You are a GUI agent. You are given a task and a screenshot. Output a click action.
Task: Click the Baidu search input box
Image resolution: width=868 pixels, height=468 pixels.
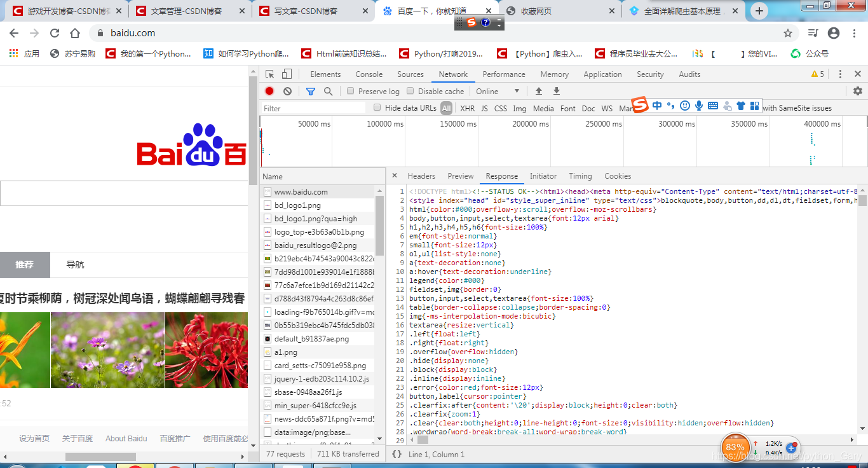[x=124, y=193]
